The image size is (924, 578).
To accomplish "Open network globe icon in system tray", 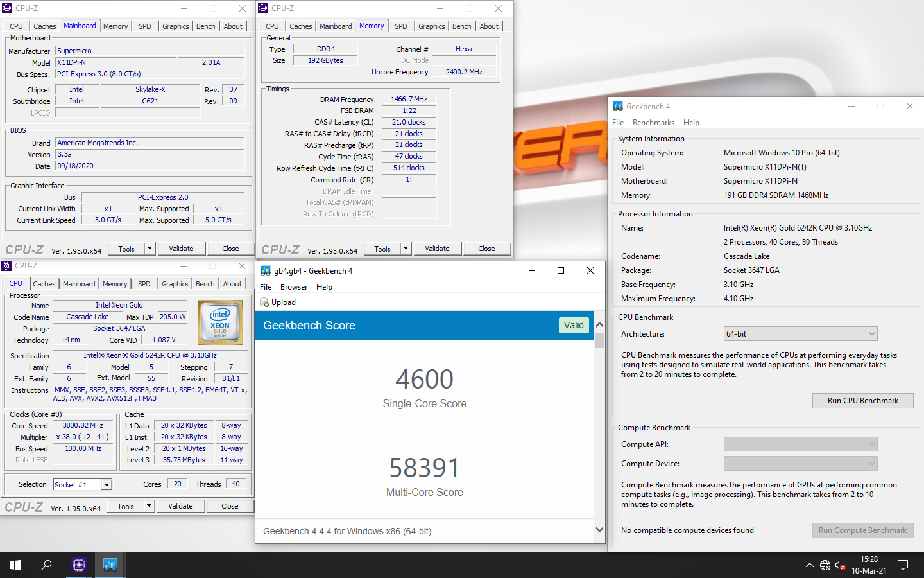I will click(825, 566).
